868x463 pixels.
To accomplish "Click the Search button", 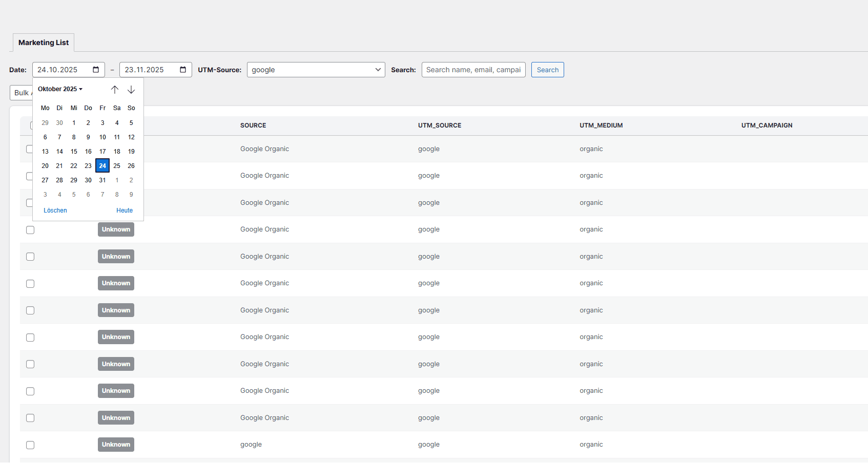I will click(547, 70).
